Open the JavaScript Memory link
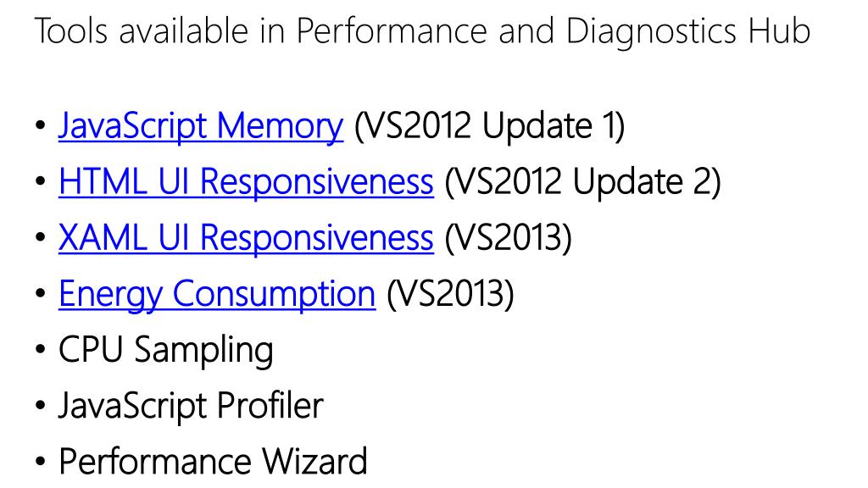The image size is (868, 488). tap(201, 126)
